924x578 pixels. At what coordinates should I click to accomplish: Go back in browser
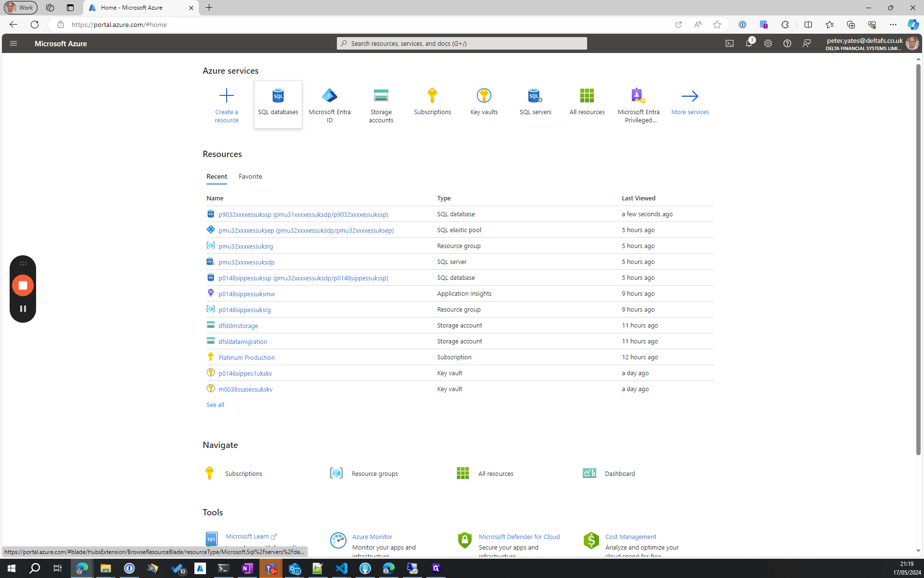pyautogui.click(x=13, y=25)
